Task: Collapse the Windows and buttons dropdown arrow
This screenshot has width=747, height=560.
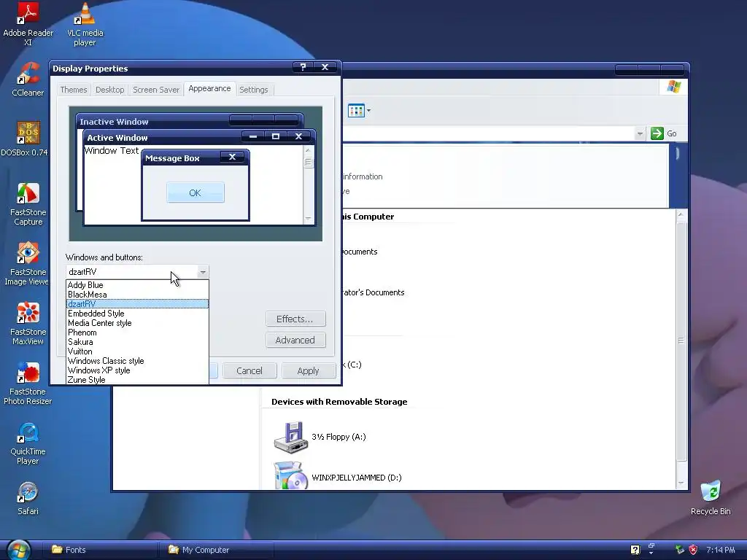Action: [203, 272]
